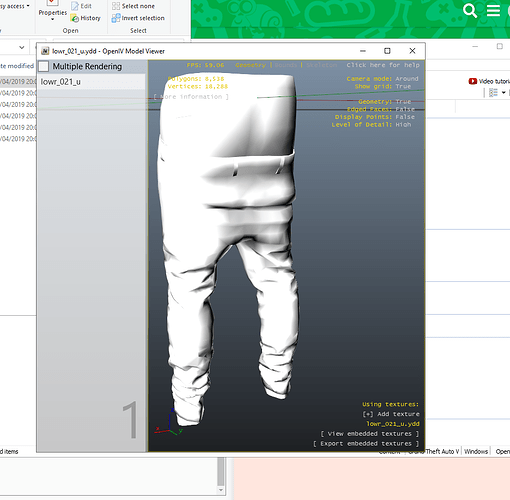The image size is (510, 500).
Task: Open the hamburger menu on green banner
Action: [493, 11]
